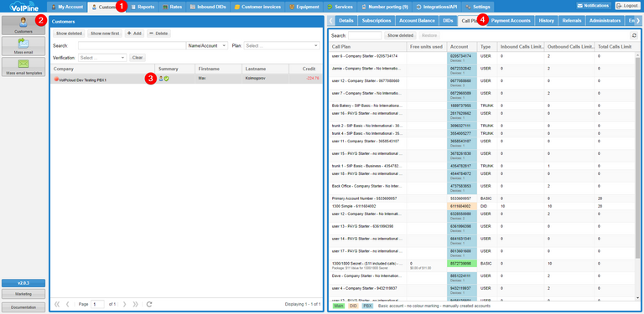Click the customer Search input field
The width and height of the screenshot is (644, 314).
[132, 46]
